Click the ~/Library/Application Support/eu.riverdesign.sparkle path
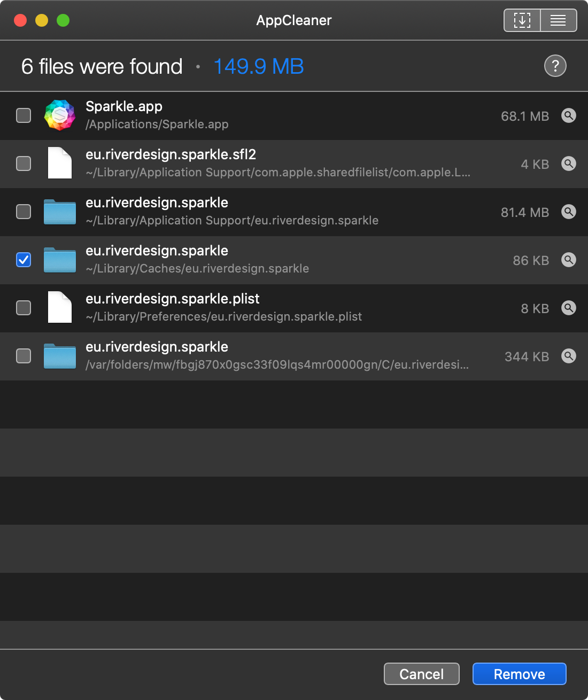This screenshot has height=700, width=588. [x=232, y=221]
